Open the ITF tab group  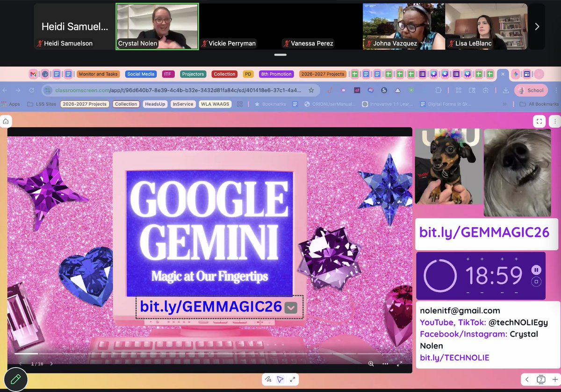click(x=168, y=74)
